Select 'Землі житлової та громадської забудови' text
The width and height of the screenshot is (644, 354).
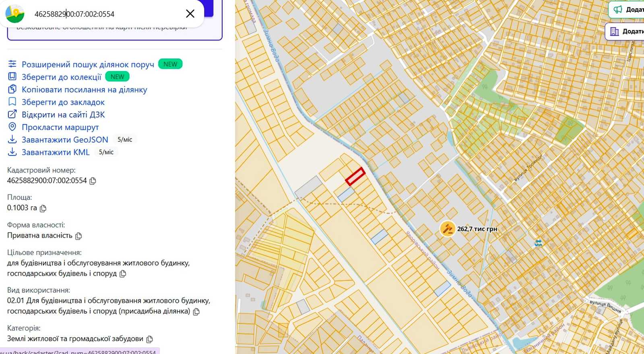[x=75, y=339]
